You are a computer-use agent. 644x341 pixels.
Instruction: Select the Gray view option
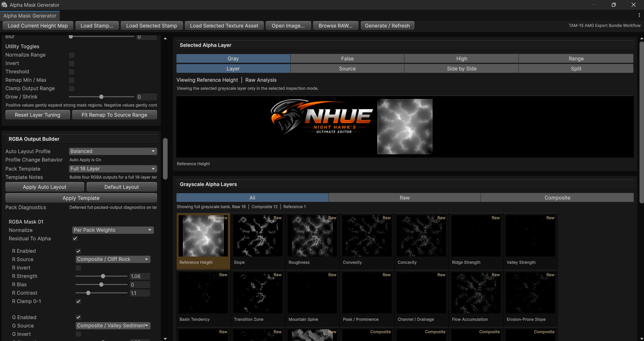coord(233,59)
